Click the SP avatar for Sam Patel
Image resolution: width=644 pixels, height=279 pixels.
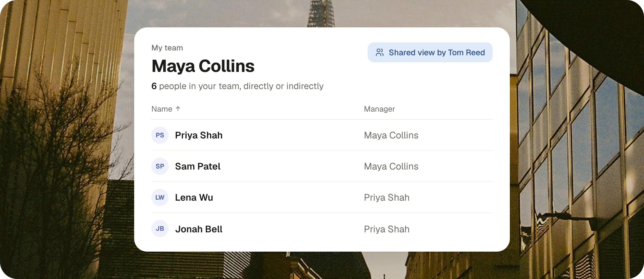[160, 166]
